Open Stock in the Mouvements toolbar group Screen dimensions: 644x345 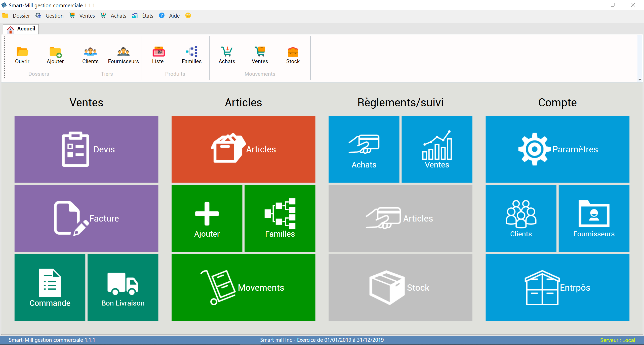293,55
